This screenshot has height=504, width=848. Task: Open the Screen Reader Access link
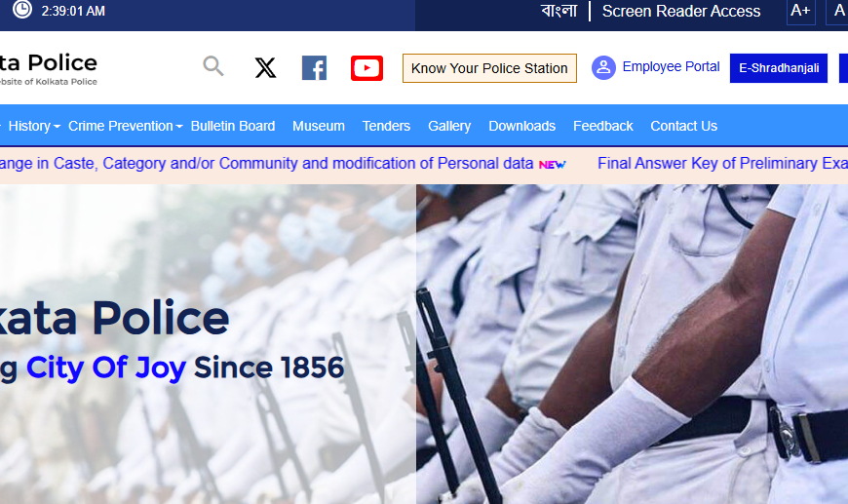tap(681, 11)
